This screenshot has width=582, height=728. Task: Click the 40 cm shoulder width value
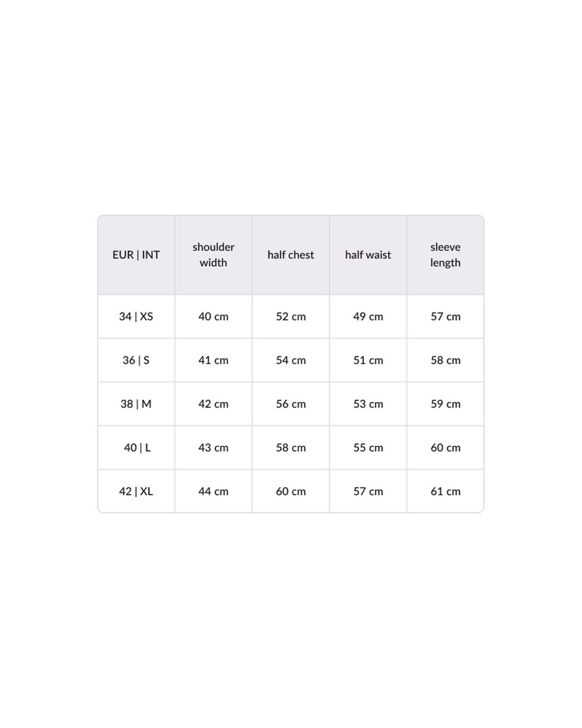pyautogui.click(x=213, y=316)
